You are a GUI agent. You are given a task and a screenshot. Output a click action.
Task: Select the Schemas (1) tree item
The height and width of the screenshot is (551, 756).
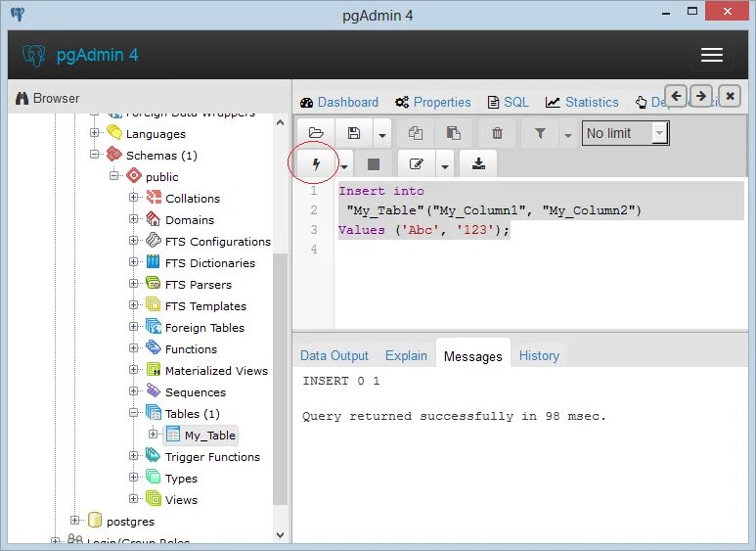click(x=161, y=156)
